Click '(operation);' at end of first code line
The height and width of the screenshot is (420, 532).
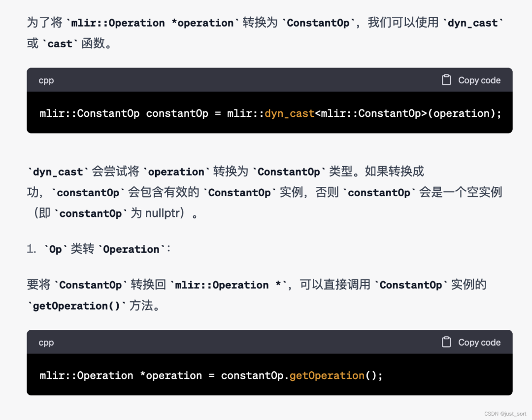pos(464,113)
